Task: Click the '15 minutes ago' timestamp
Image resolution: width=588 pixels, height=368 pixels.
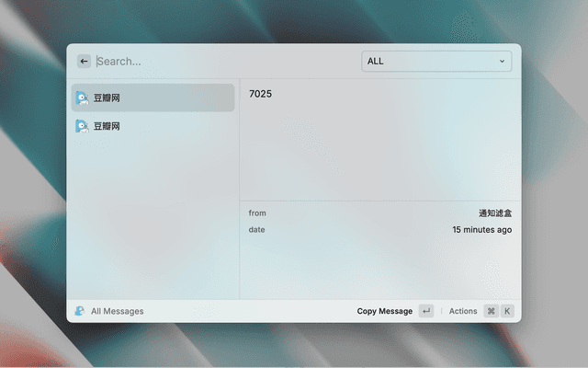Action: (x=481, y=230)
